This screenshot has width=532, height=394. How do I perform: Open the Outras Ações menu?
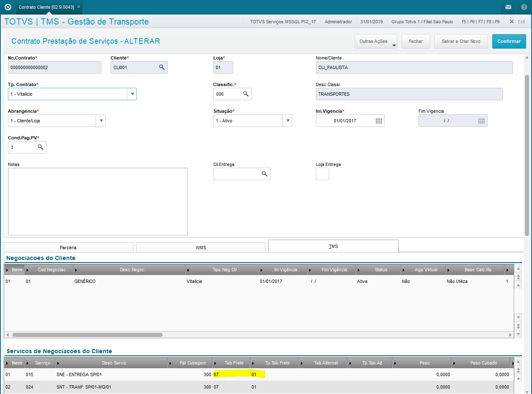coord(376,41)
